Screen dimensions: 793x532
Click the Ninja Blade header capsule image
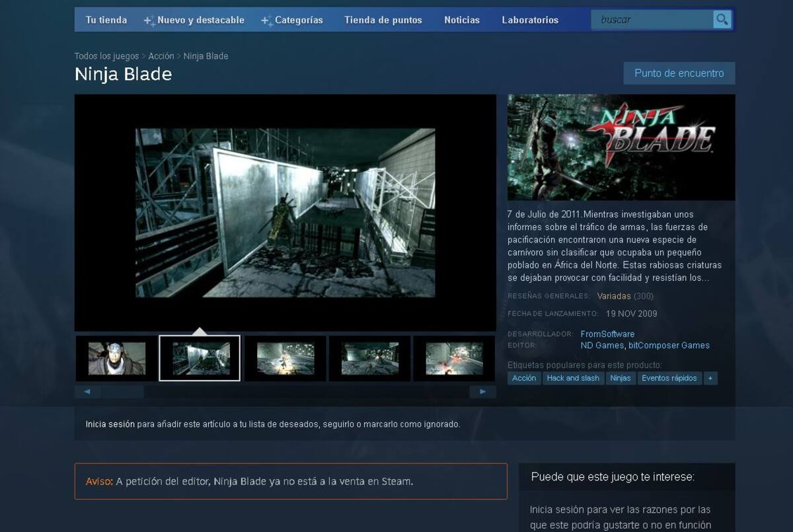click(621, 147)
